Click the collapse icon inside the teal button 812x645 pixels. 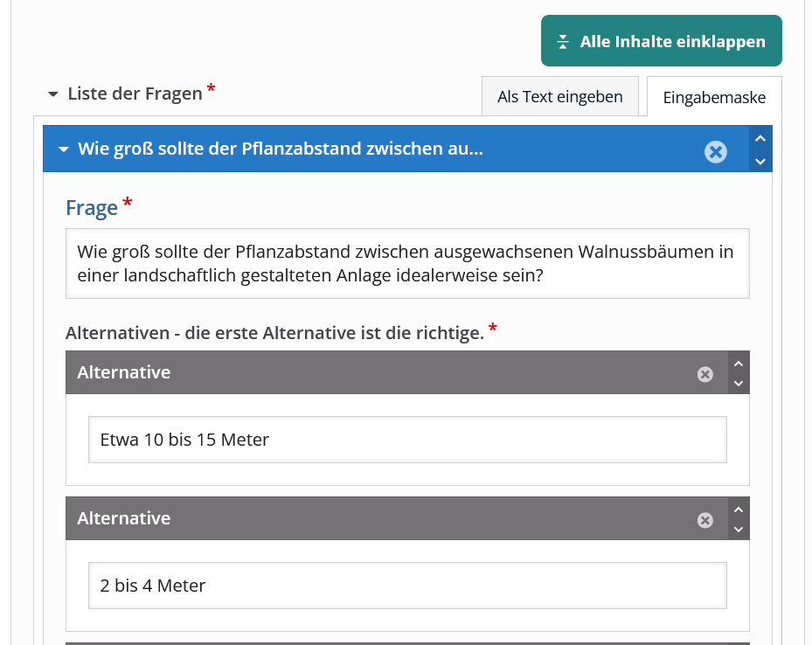pyautogui.click(x=563, y=42)
